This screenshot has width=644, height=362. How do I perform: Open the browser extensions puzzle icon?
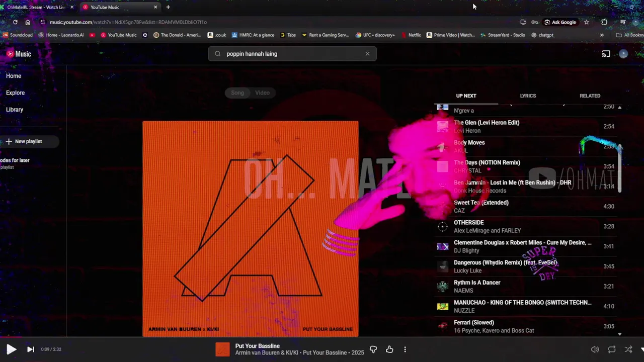coord(604,22)
